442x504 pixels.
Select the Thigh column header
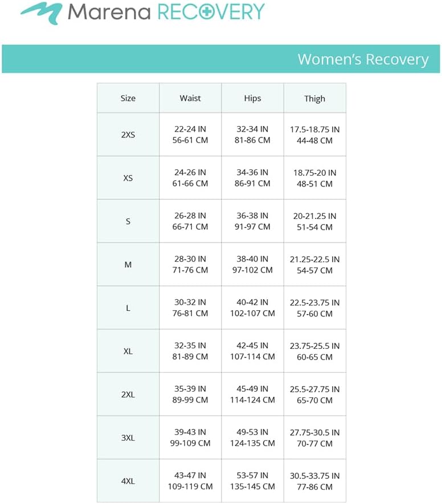coord(314,98)
